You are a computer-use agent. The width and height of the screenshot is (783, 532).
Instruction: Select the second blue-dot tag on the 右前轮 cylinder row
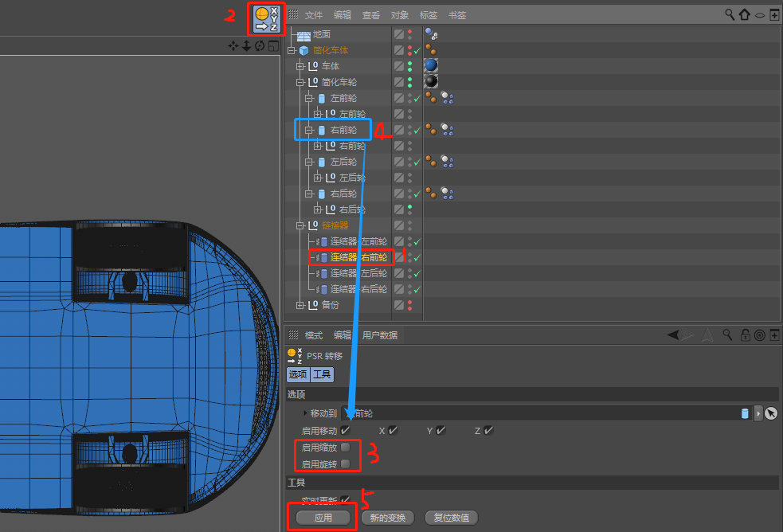point(447,130)
